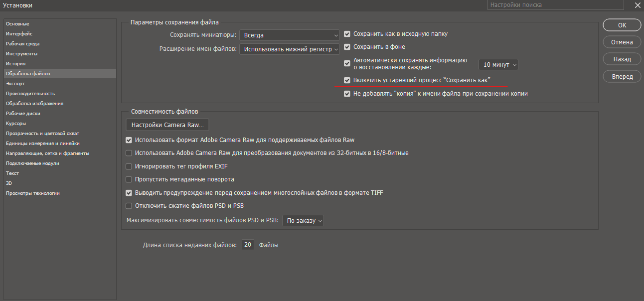Close the Установки dialog window
The height and width of the screenshot is (301, 644).
(637, 5)
